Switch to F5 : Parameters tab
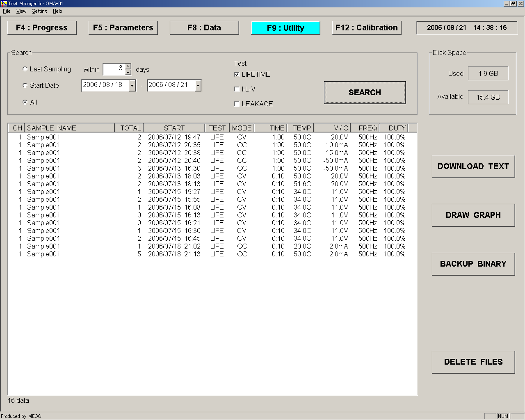Screen dimensions: 525x420 123,28
